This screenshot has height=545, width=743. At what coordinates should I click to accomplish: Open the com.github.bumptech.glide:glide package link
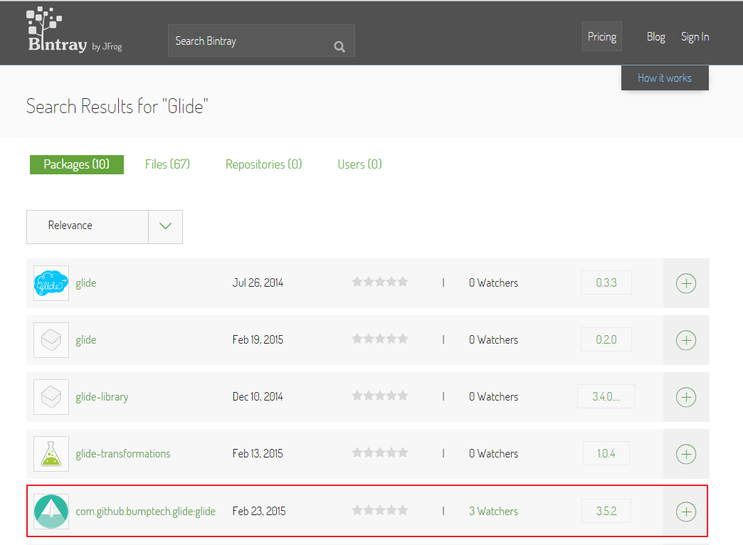(146, 511)
